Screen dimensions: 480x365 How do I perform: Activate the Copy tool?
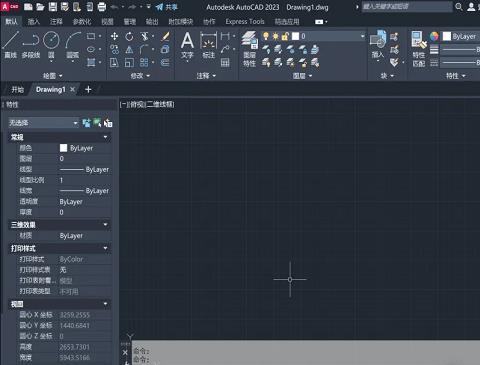click(x=114, y=50)
